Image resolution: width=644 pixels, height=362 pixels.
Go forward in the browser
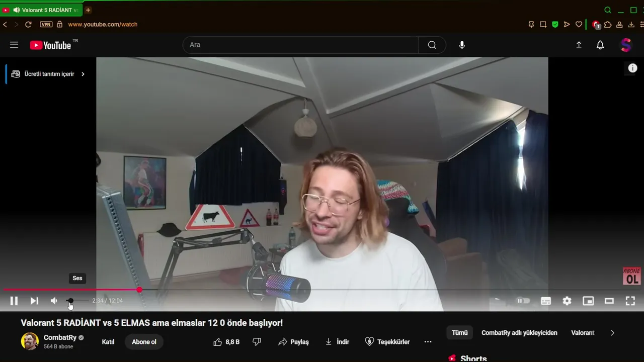click(x=17, y=24)
